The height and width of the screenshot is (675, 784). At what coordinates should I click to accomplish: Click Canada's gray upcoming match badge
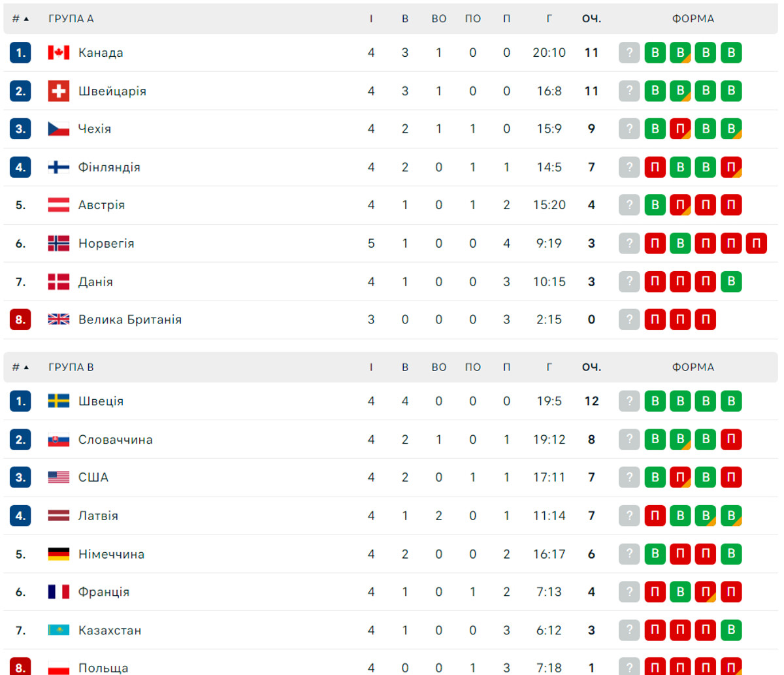pos(629,53)
